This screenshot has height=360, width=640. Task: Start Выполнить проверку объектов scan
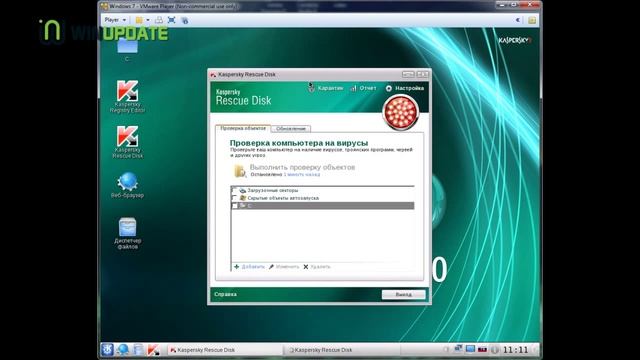(302, 167)
